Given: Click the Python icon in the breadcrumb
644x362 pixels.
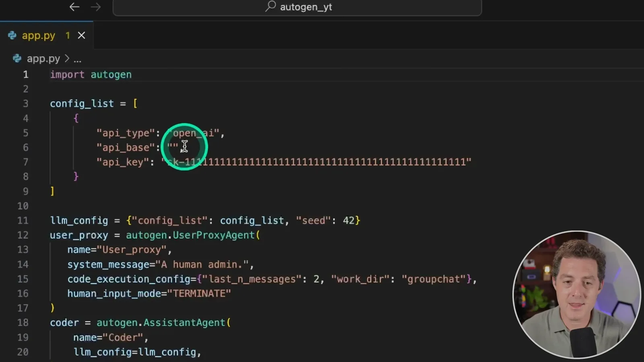Looking at the screenshot, I should (x=17, y=59).
